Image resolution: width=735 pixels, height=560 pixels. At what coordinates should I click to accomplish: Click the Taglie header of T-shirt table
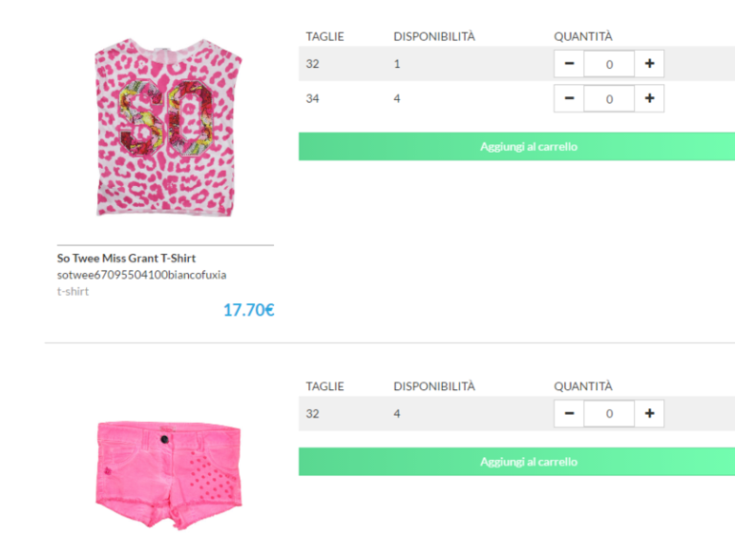325,36
